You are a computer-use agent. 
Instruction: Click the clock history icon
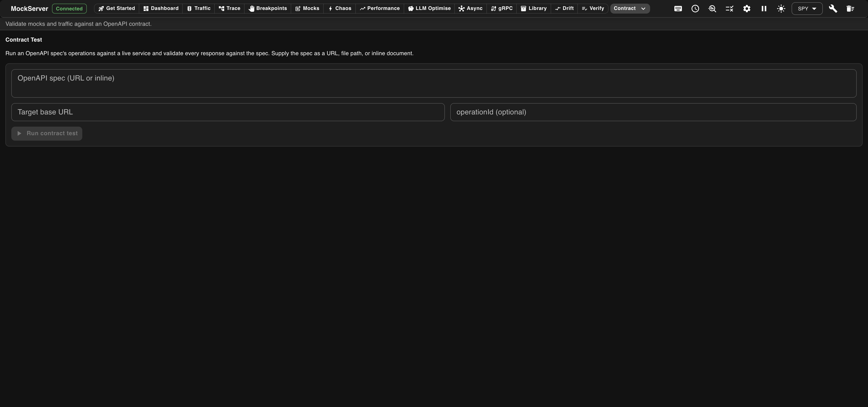[x=695, y=9]
